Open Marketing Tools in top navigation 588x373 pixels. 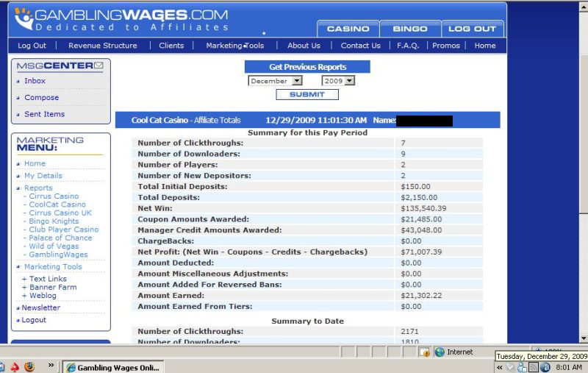235,46
